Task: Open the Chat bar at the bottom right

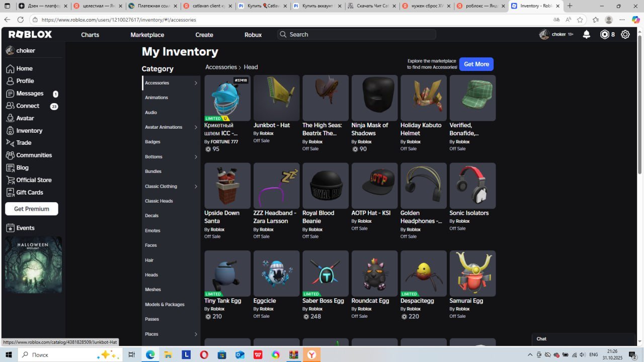Action: pos(584,339)
